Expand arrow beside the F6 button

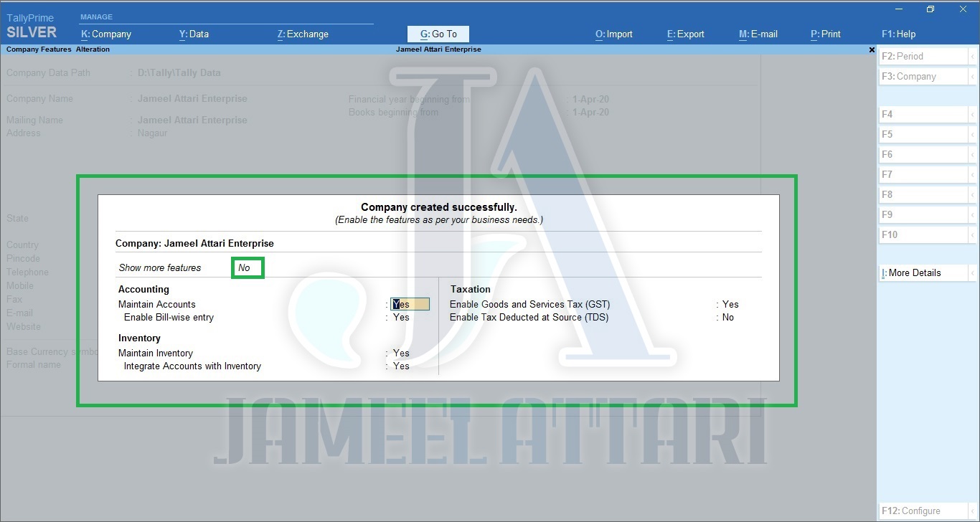pos(973,154)
